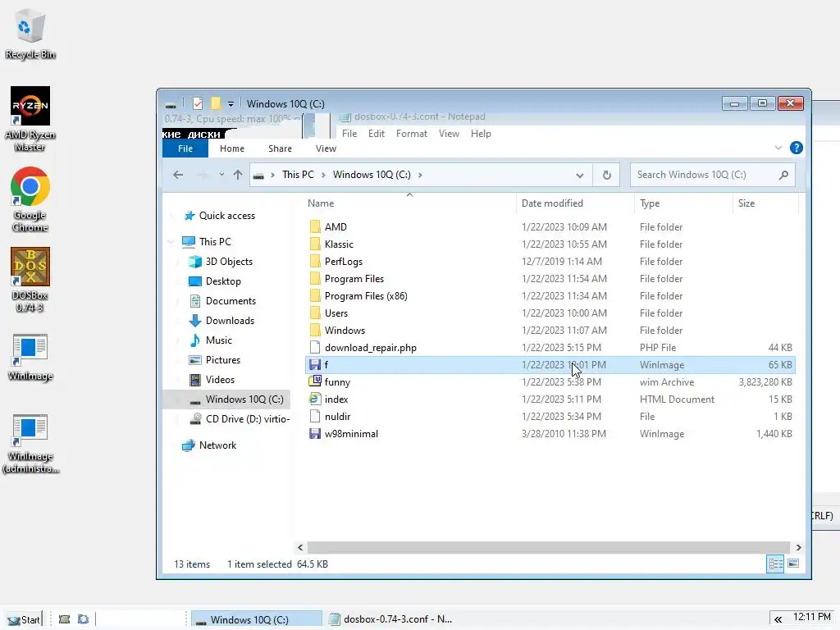Viewport: 840px width, 630px height.
Task: Open the recent locations dropdown arrow
Action: pos(221,175)
